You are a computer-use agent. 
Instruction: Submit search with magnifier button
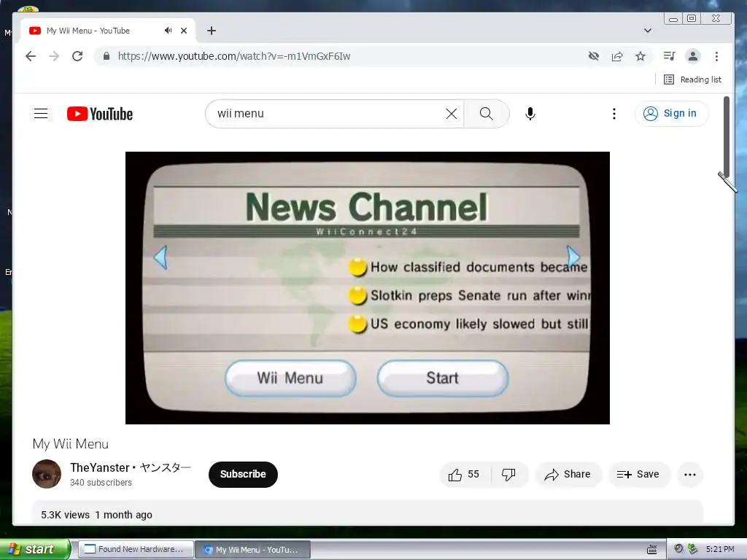point(487,113)
